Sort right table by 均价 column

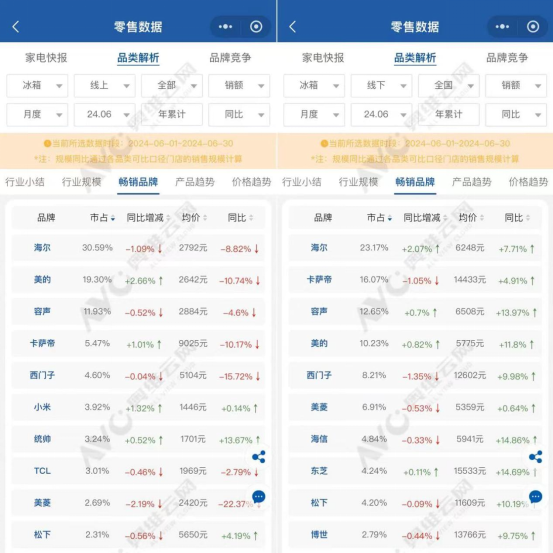(x=471, y=218)
